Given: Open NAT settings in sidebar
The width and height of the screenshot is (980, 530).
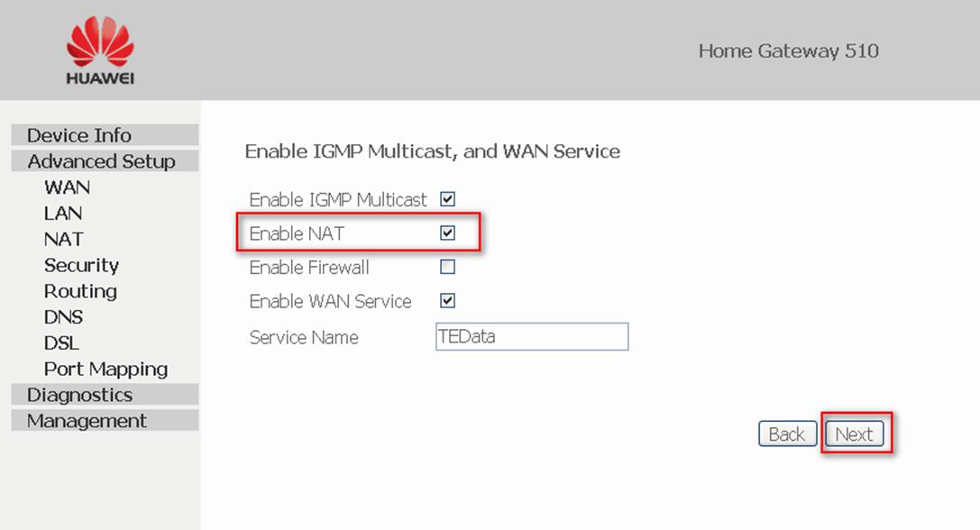Looking at the screenshot, I should click(64, 239).
